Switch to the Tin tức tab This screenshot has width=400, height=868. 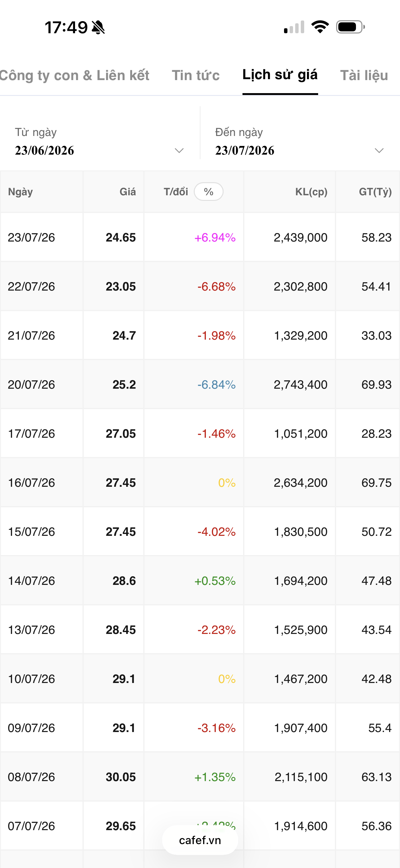tap(196, 75)
